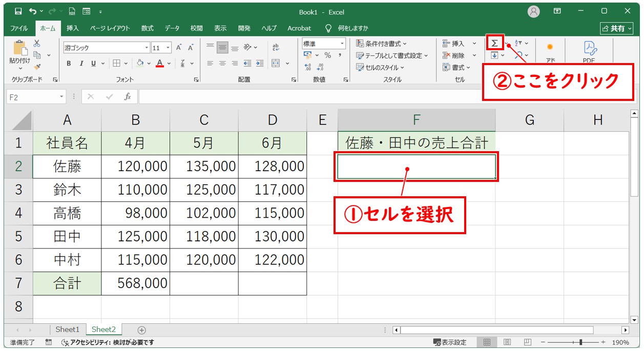Apply comma style format

[x=340, y=55]
